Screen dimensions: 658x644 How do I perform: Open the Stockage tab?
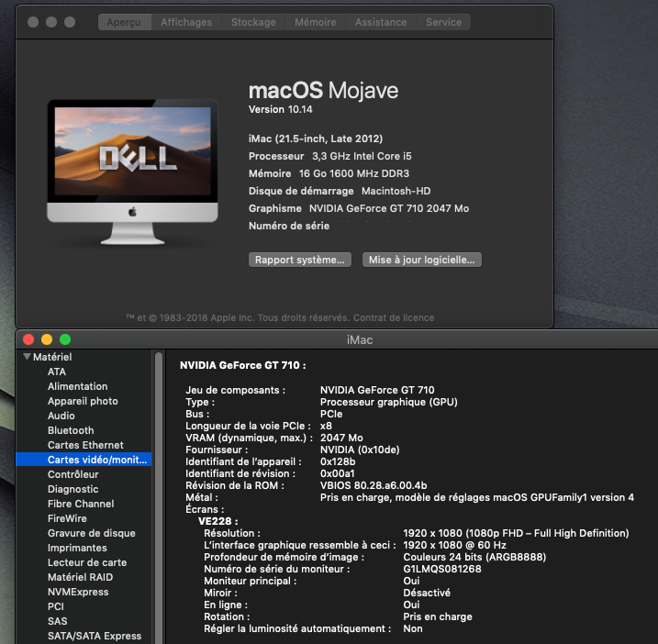[253, 22]
